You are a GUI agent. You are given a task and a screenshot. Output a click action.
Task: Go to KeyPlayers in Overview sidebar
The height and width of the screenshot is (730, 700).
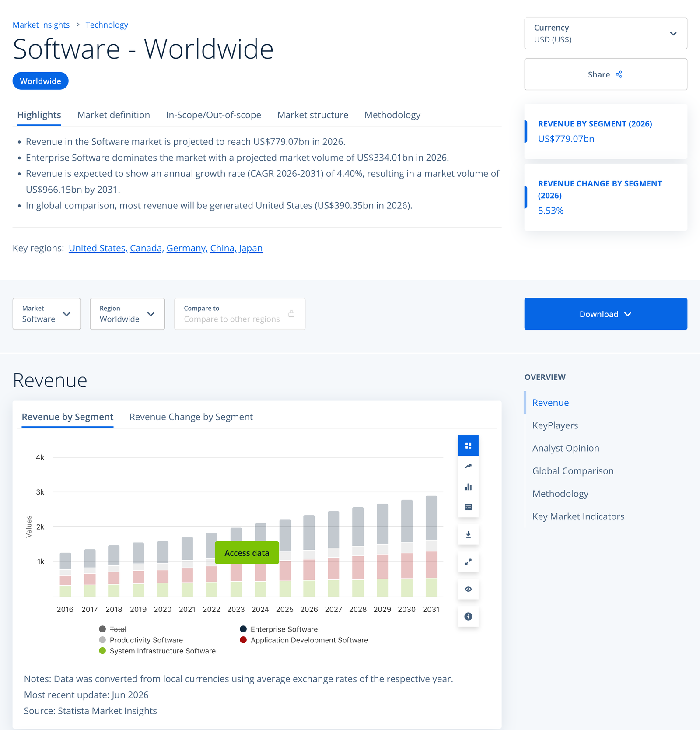pyautogui.click(x=555, y=425)
